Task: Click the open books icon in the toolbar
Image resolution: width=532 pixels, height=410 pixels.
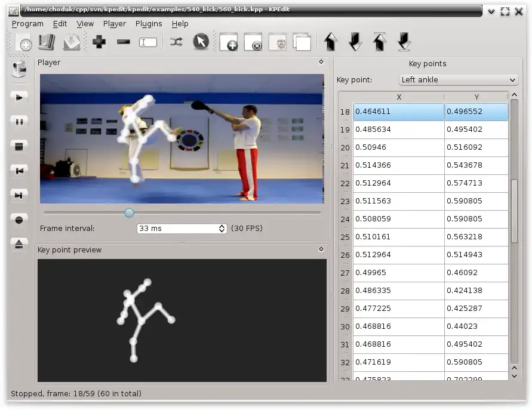Action: click(x=47, y=42)
